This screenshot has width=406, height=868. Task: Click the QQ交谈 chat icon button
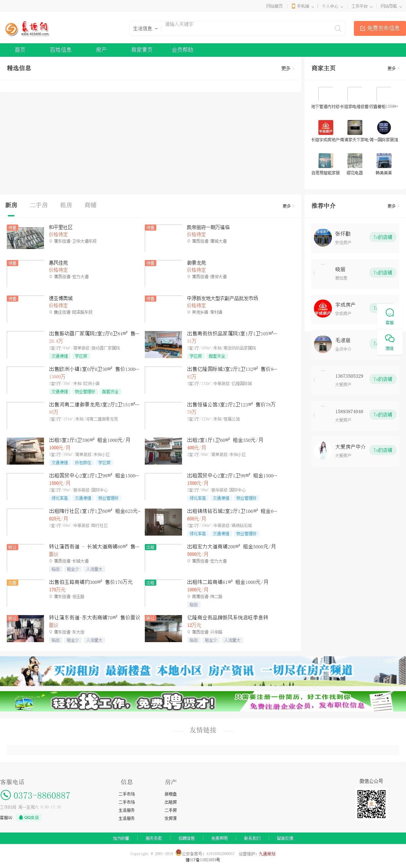point(29,817)
